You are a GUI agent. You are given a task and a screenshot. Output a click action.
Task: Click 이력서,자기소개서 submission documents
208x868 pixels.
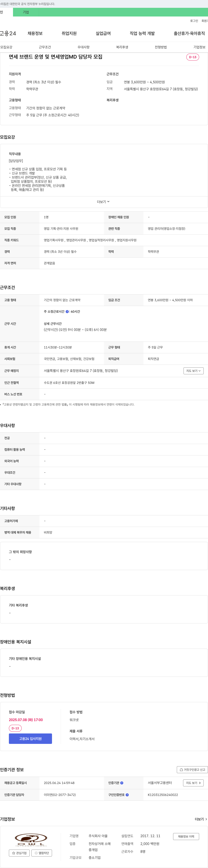tap(82, 739)
